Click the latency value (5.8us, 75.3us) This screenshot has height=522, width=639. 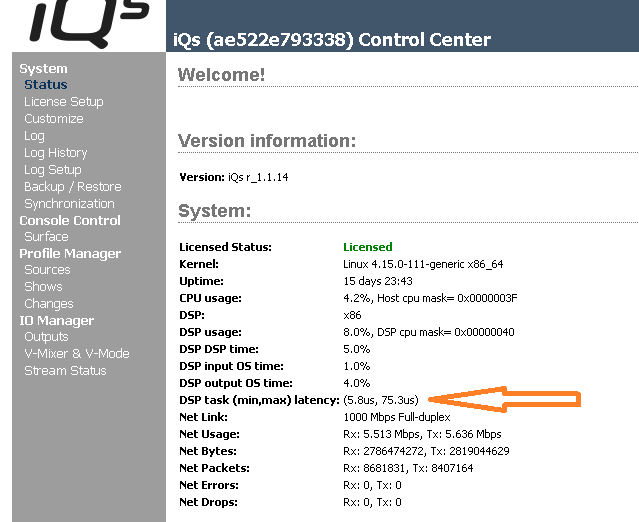pyautogui.click(x=381, y=400)
